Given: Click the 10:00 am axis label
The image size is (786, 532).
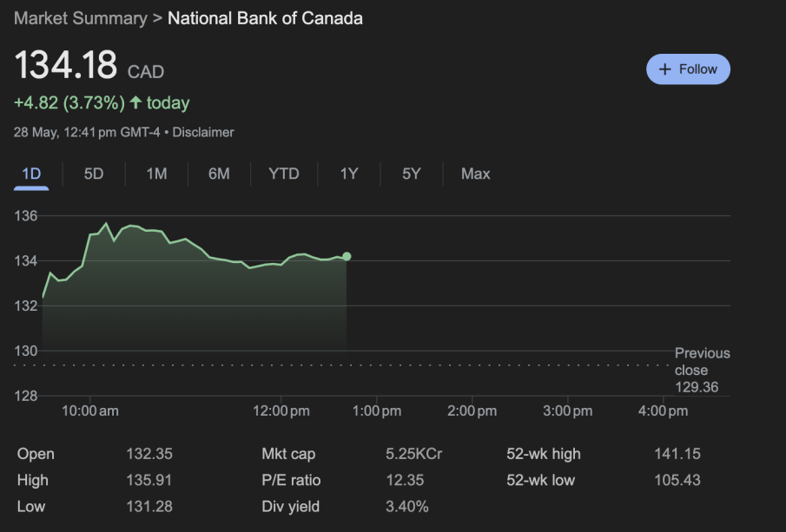Looking at the screenshot, I should pos(90,411).
